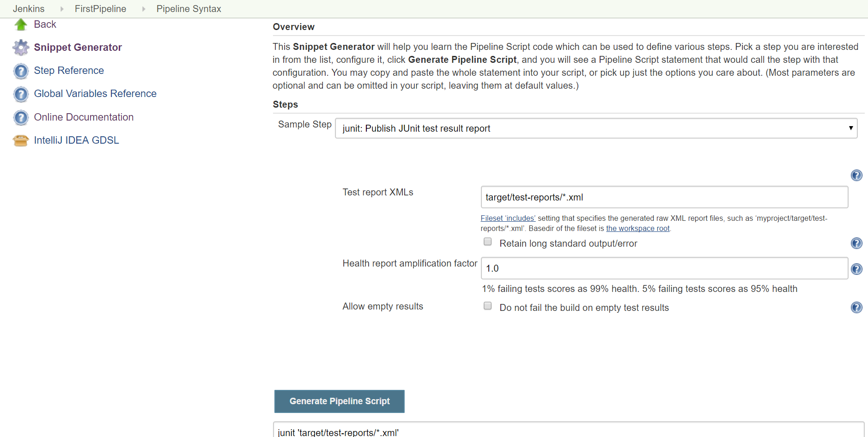Screen dimensions: 868x437
Task: Open the Global Variables Reference link
Action: click(95, 94)
